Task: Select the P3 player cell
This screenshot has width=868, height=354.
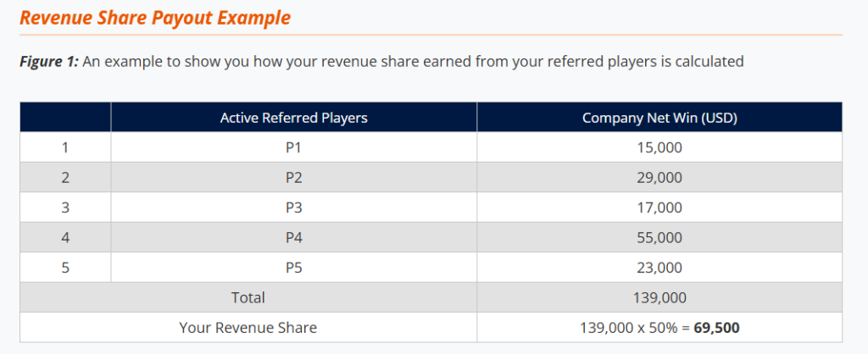Action: pos(293,207)
